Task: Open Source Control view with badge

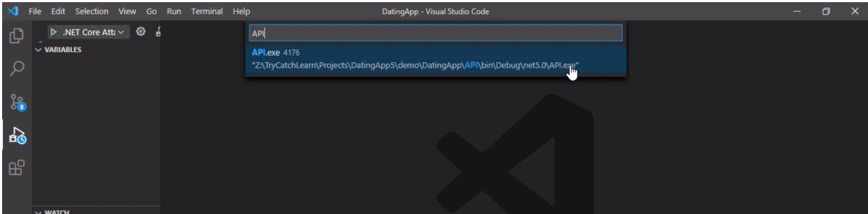Action: [18, 102]
